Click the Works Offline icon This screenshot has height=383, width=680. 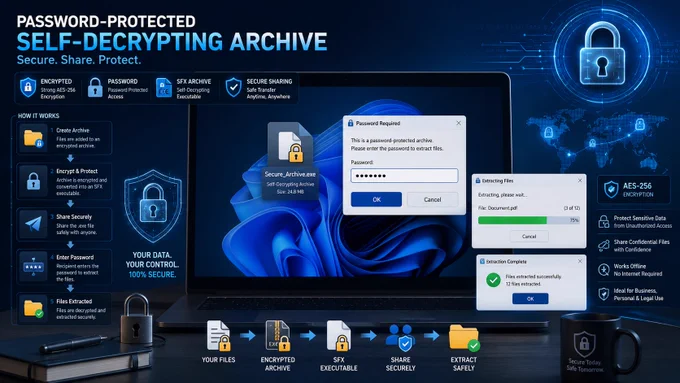(x=604, y=270)
